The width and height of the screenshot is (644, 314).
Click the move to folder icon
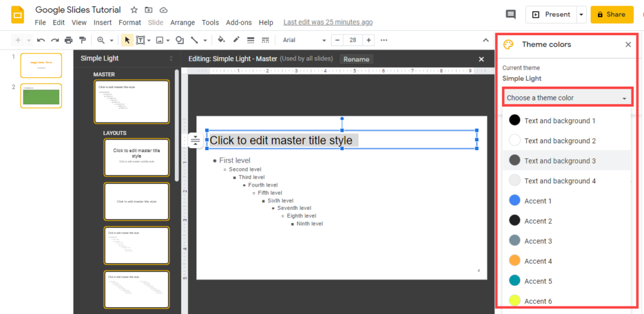[148, 10]
